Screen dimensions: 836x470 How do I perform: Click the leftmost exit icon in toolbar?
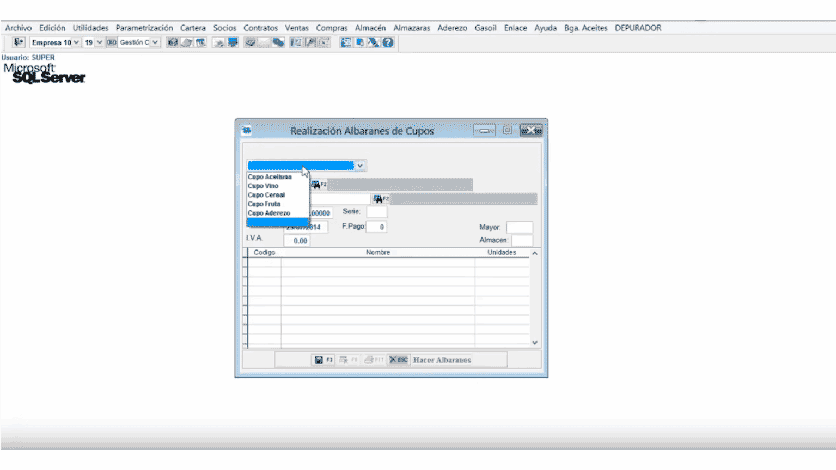click(19, 43)
